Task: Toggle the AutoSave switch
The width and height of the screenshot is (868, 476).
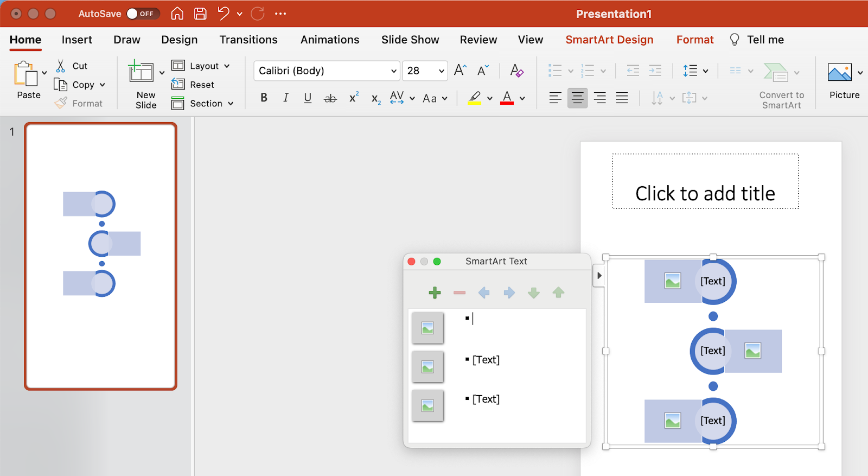Action: pos(143,14)
